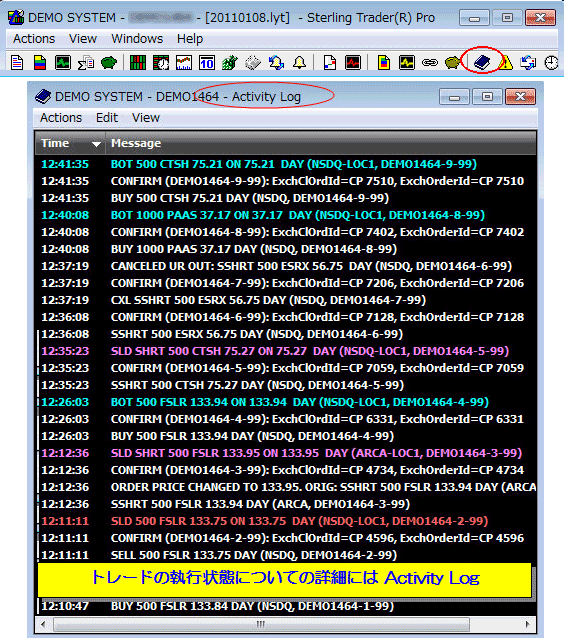
Task: Click the lined document icon in main toolbar
Action: 17,63
